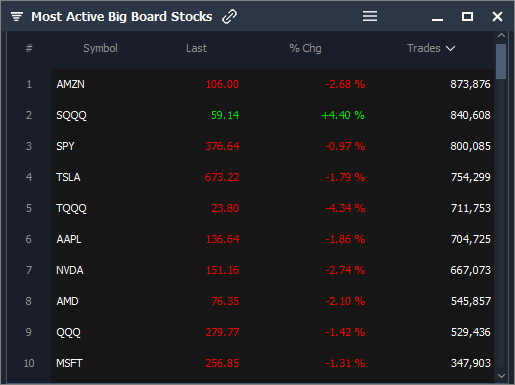
Task: Click the # rank column header
Action: coord(29,48)
